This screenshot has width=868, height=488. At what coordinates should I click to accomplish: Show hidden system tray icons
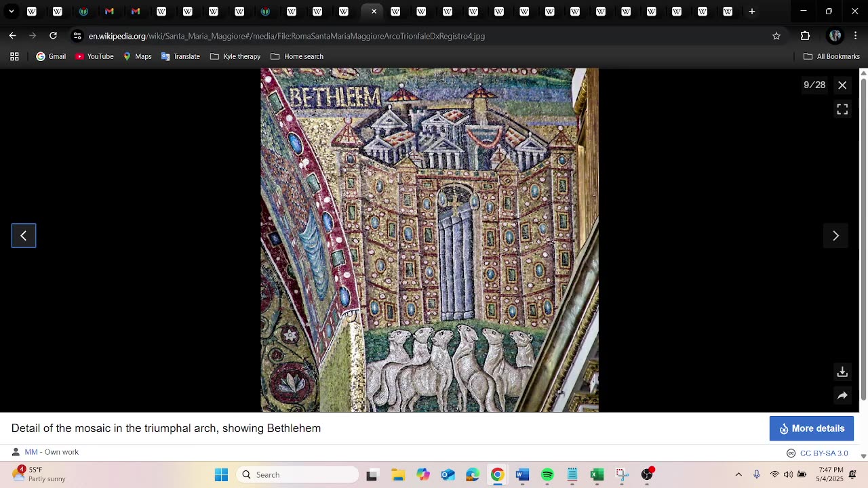coord(738,474)
